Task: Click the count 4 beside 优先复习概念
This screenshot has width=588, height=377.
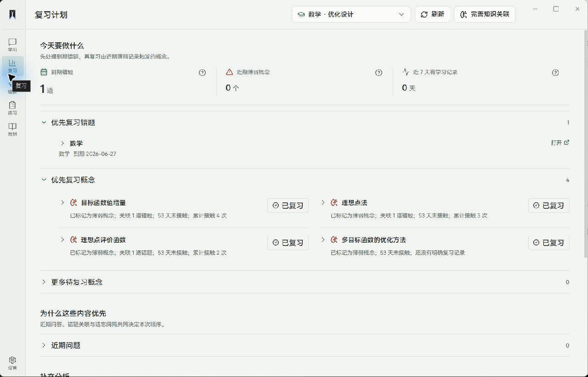Action: 568,180
